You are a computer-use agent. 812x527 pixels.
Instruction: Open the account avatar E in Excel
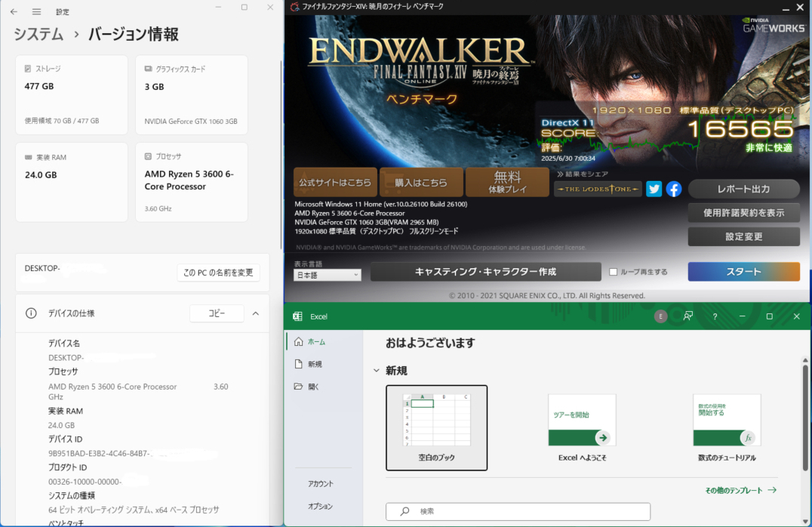pos(660,316)
